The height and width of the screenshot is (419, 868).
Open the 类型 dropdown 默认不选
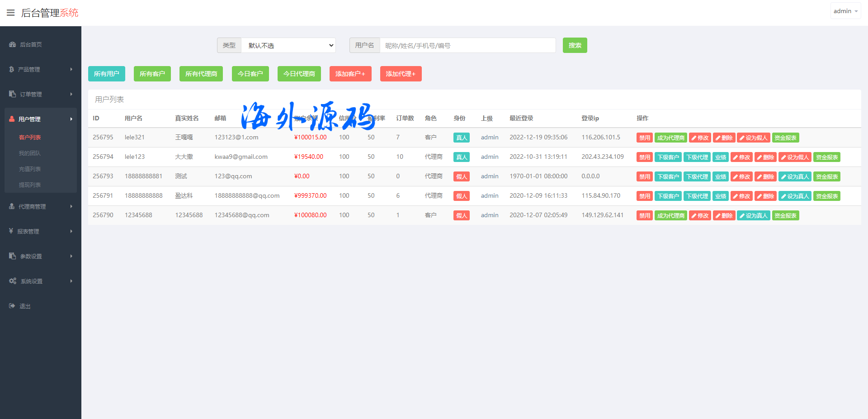[288, 45]
